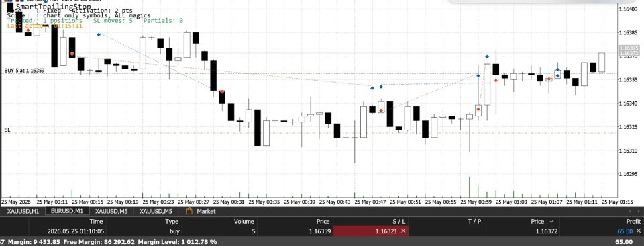Select the entry price 1.16359 cell
644x246 pixels.
pos(320,231)
